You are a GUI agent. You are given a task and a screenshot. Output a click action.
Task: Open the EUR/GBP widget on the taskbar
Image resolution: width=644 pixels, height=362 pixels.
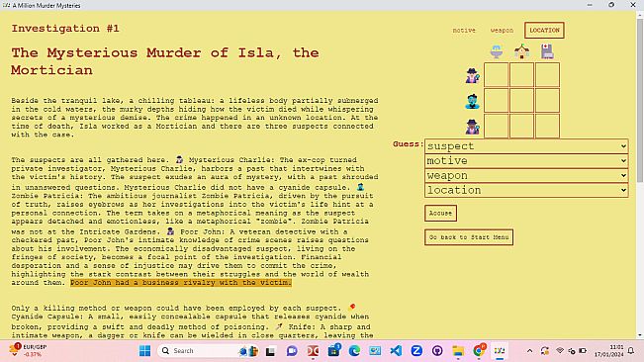(28, 350)
